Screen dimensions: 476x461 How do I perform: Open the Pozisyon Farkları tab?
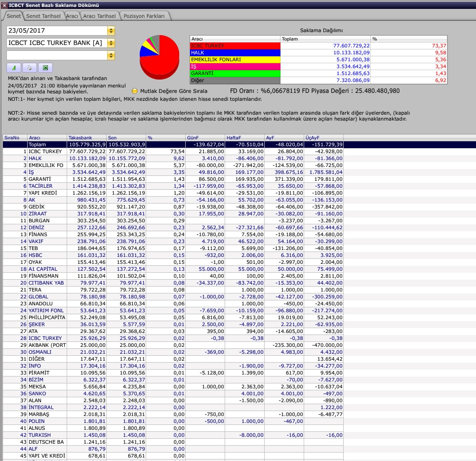pos(144,16)
